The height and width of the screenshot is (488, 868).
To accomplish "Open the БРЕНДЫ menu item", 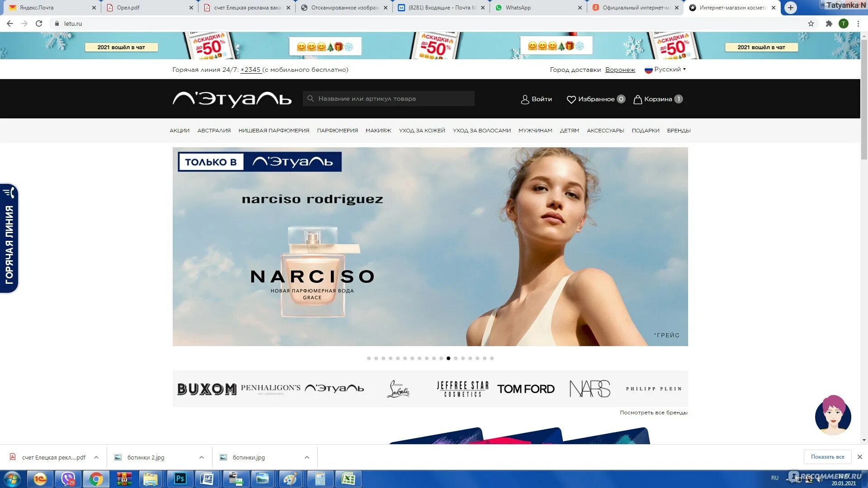I will click(x=679, y=131).
